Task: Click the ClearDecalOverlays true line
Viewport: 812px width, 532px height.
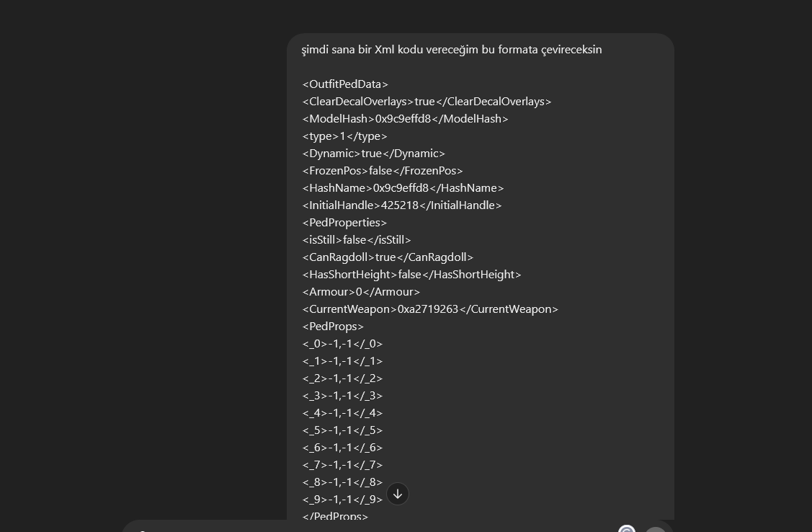Action: click(x=427, y=101)
